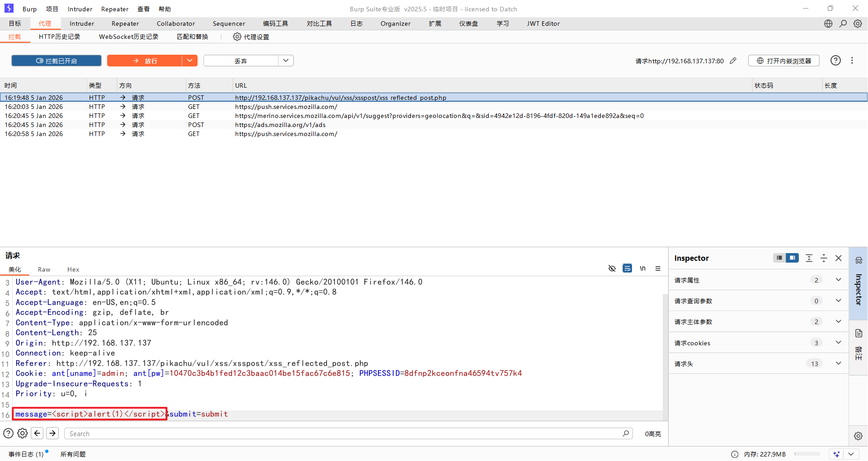Image resolution: width=868 pixels, height=461 pixels.
Task: Open editor help icon beside search bar
Action: coord(8,433)
